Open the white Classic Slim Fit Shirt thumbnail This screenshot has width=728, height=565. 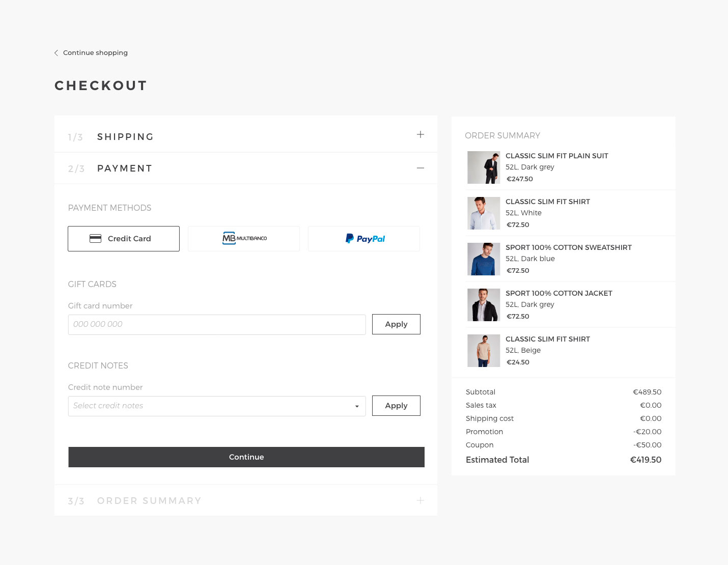484,213
